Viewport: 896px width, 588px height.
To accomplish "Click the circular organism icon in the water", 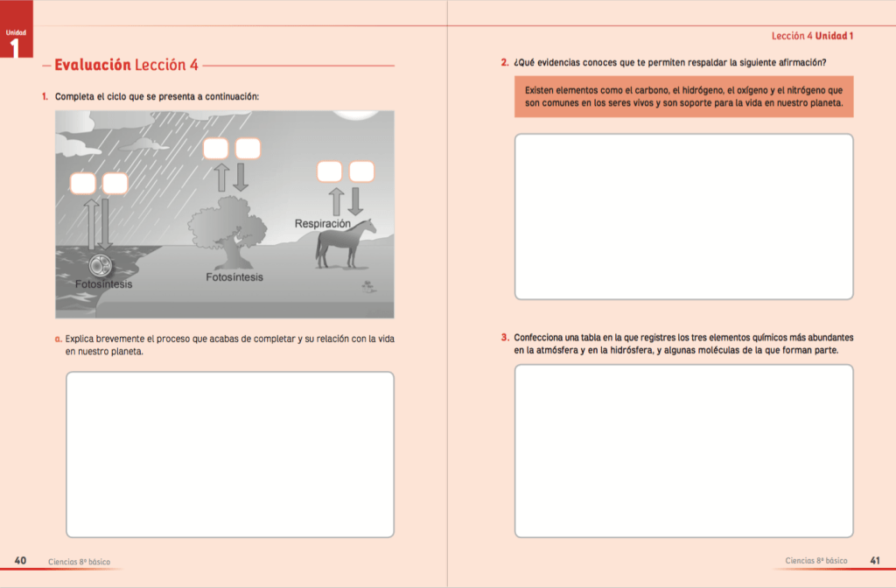I will [x=101, y=266].
